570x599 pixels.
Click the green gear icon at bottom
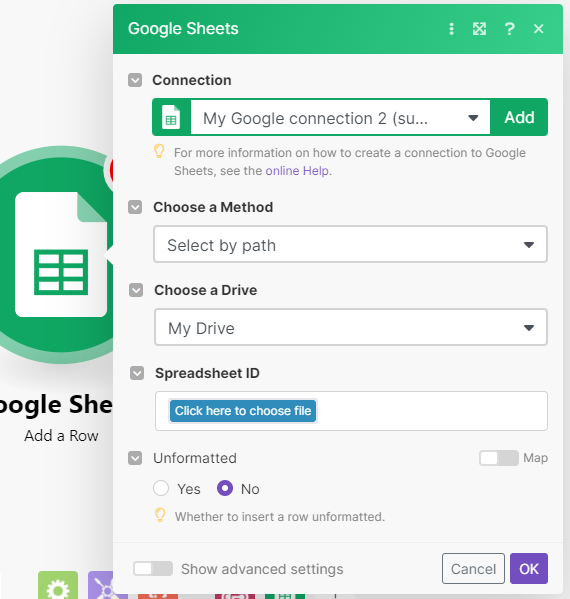pyautogui.click(x=58, y=585)
